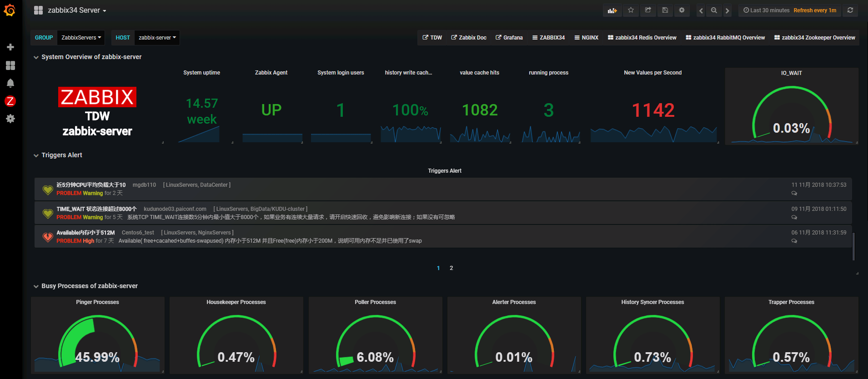Viewport: 868px width, 379px height.
Task: Click timestamp 06 11月 2018 11:31:59
Action: [x=819, y=233]
